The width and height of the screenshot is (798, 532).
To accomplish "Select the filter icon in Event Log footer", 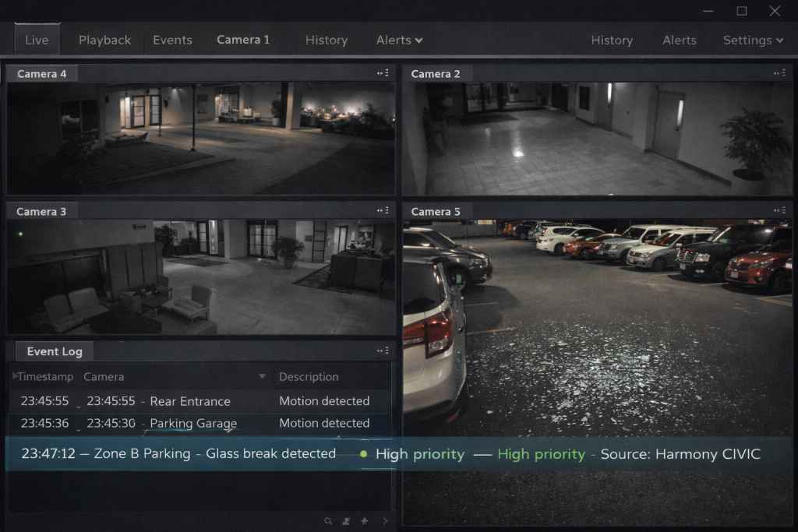I will (x=346, y=520).
